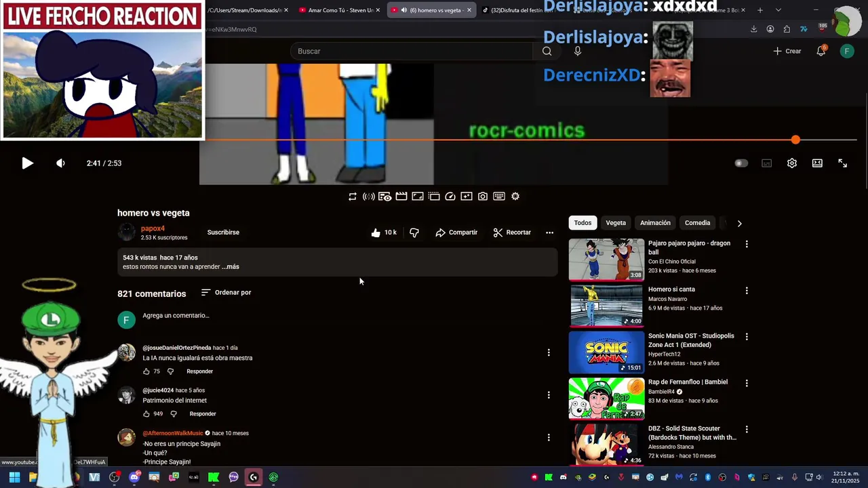Click the Recortar clip button
The image size is (868, 488).
click(512, 232)
